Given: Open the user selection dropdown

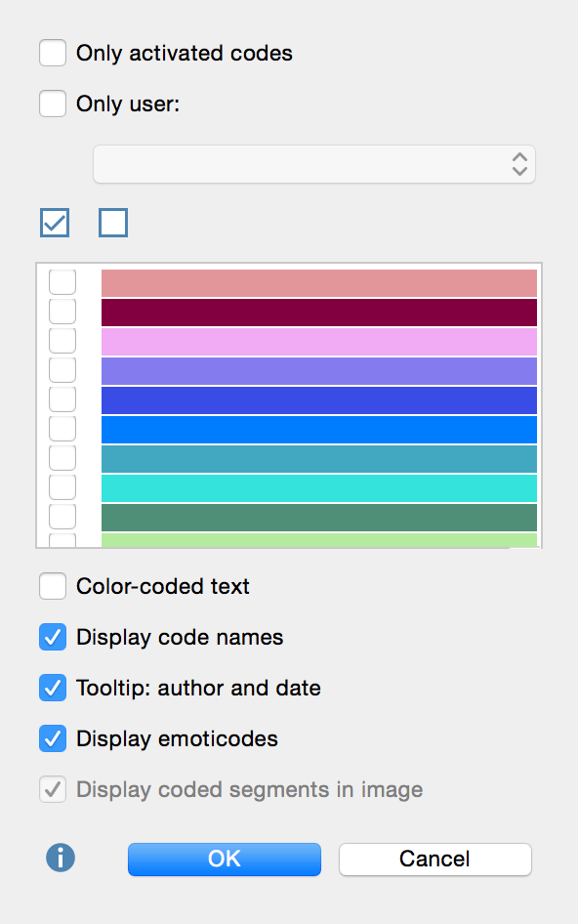Looking at the screenshot, I should pyautogui.click(x=314, y=164).
